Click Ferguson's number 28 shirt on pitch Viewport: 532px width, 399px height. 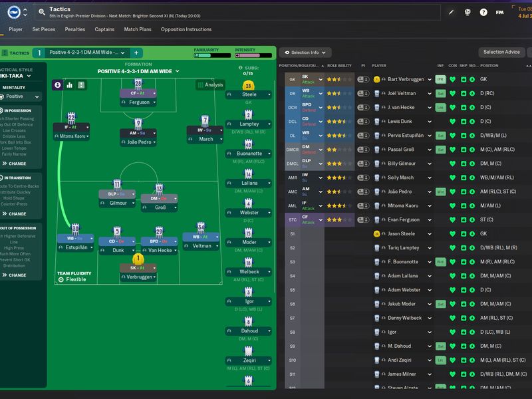[x=138, y=84]
